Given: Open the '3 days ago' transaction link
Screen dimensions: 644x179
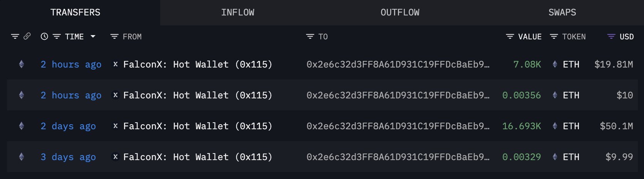Looking at the screenshot, I should 68,157.
